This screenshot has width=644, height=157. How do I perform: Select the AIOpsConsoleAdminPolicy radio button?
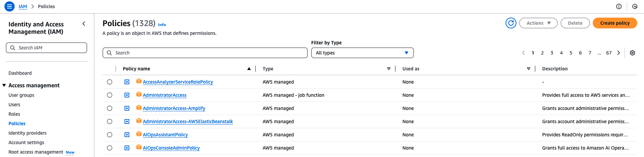click(110, 148)
